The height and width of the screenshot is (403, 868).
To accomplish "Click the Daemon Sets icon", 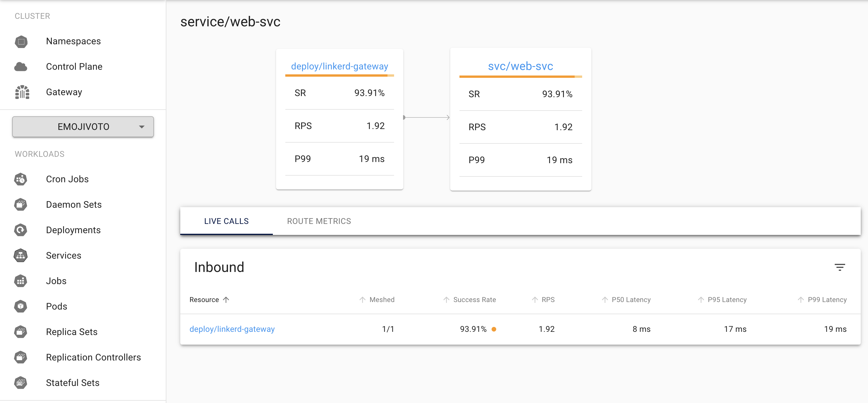I will coord(21,205).
